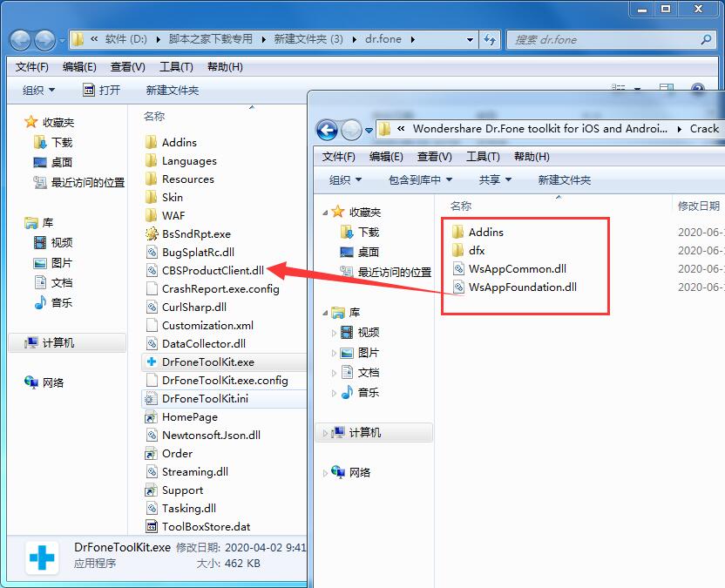The height and width of the screenshot is (588, 725).
Task: Open the 文件(F) menu in the dr.fone window
Action: [x=32, y=67]
